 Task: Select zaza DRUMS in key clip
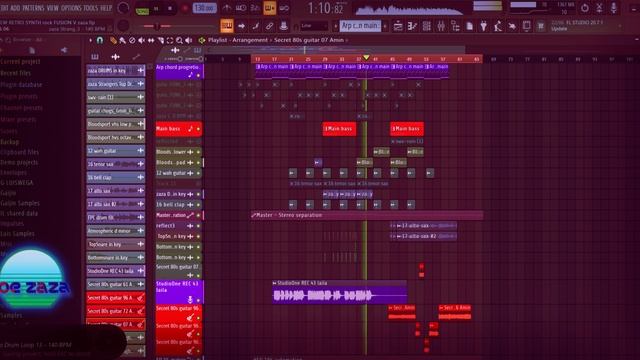pyautogui.click(x=116, y=71)
